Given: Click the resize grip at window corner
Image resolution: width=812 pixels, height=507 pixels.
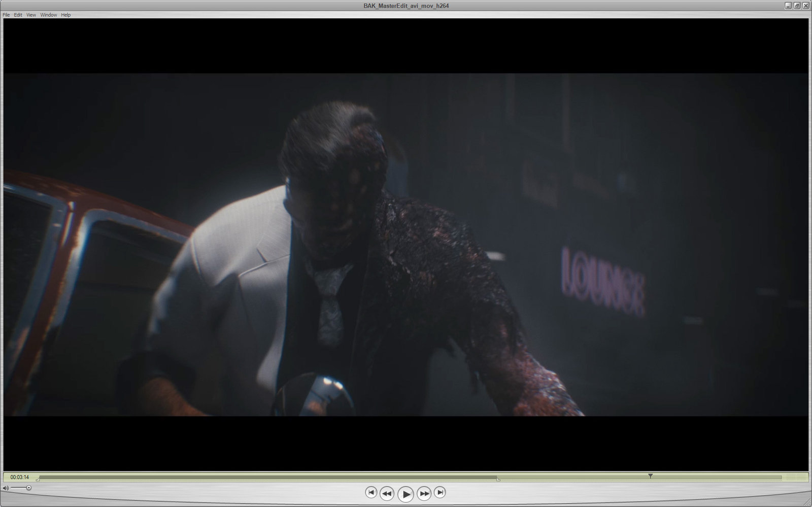Looking at the screenshot, I should (x=808, y=503).
